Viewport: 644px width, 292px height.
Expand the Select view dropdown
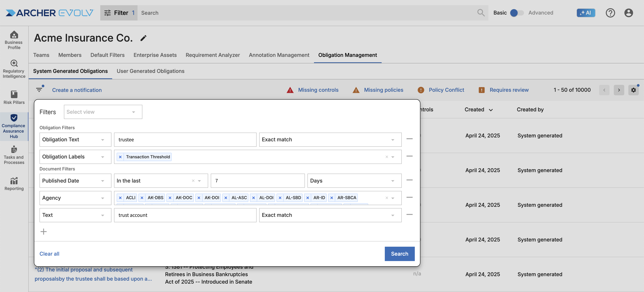pyautogui.click(x=103, y=112)
